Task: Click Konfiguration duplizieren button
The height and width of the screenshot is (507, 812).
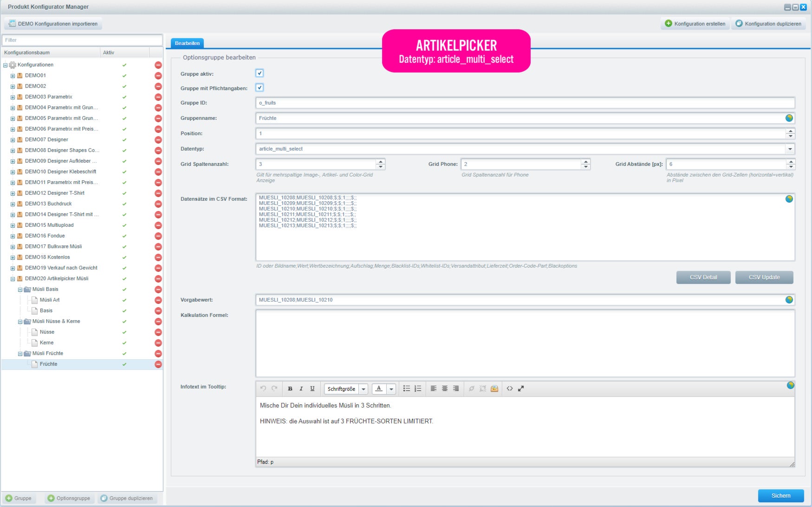Action: (x=768, y=24)
